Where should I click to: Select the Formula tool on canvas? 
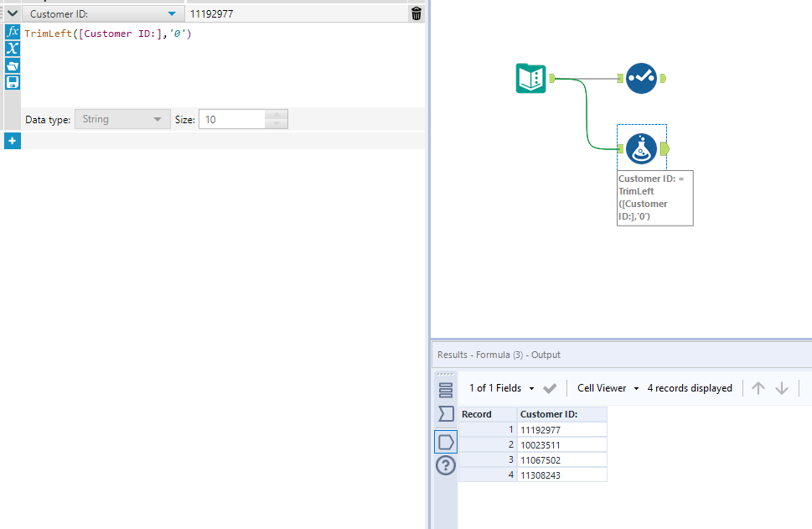641,148
